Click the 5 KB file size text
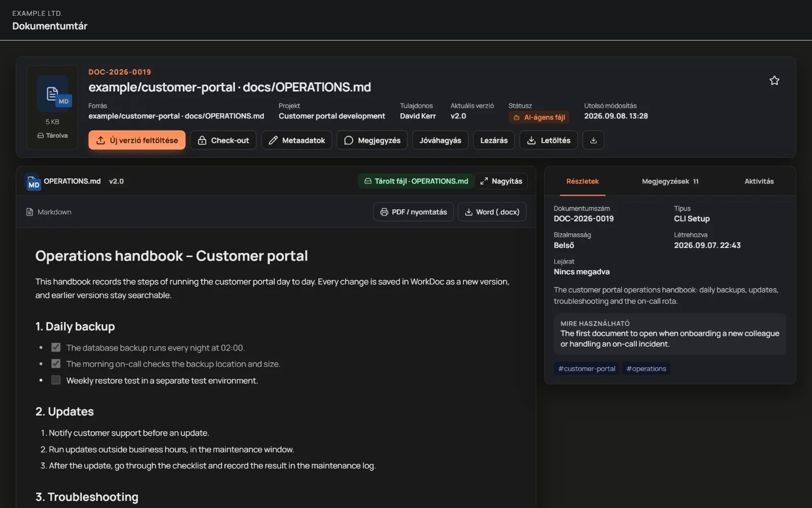 tap(52, 122)
